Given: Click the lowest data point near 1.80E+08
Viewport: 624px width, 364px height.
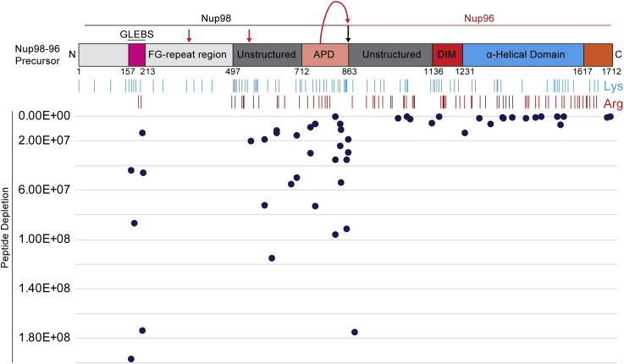Looking at the screenshot, I should [131, 359].
